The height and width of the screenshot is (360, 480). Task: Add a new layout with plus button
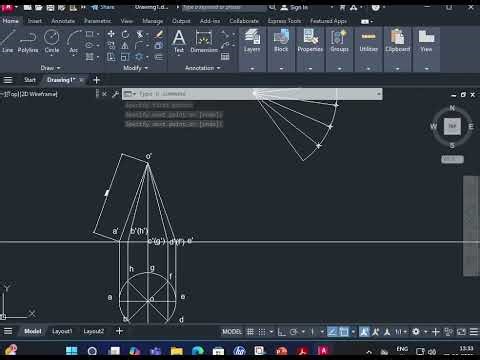click(x=119, y=331)
